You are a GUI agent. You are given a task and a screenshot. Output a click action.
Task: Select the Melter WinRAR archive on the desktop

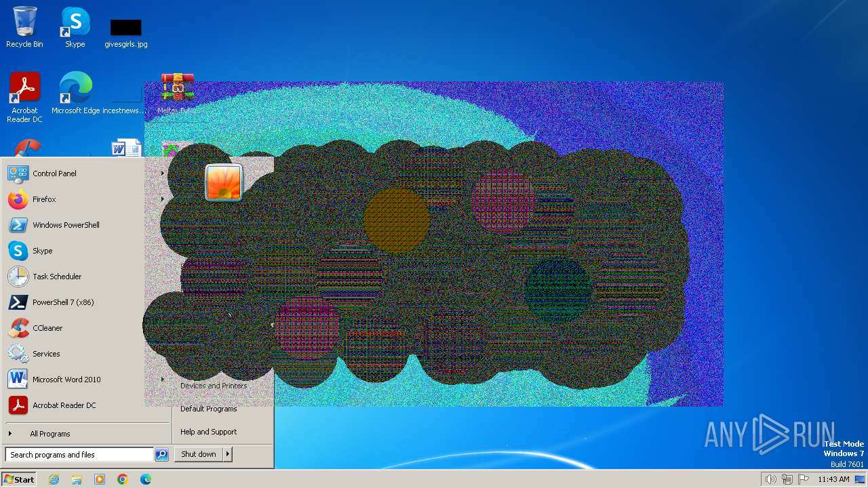[177, 93]
